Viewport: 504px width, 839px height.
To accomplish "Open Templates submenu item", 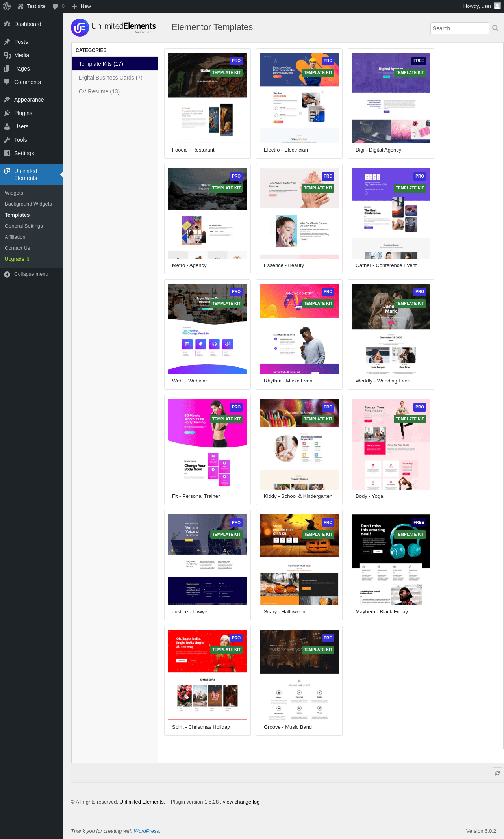I will 17,215.
